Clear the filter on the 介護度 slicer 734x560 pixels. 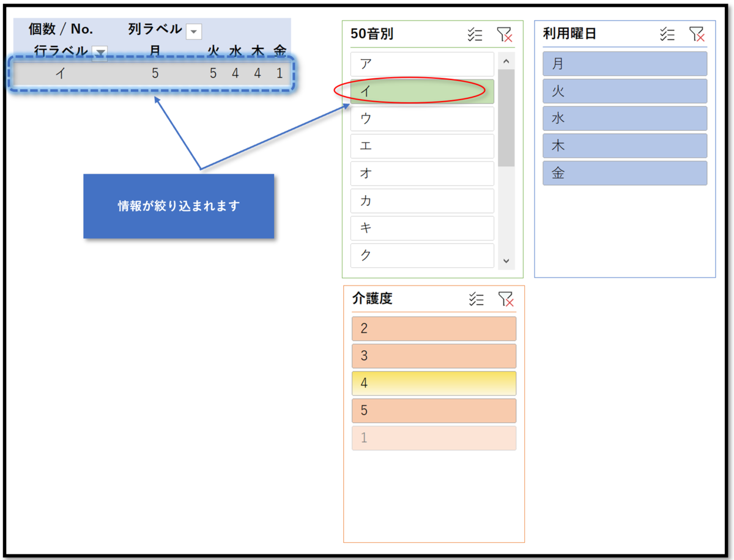[506, 300]
